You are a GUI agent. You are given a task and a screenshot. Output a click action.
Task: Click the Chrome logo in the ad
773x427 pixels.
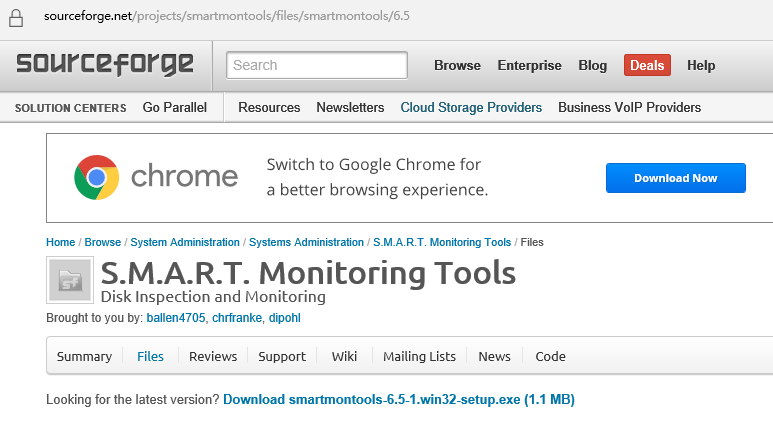(x=97, y=178)
